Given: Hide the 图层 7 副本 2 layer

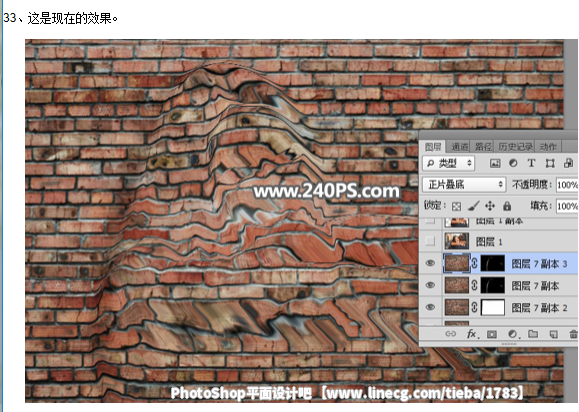Looking at the screenshot, I should (x=430, y=307).
